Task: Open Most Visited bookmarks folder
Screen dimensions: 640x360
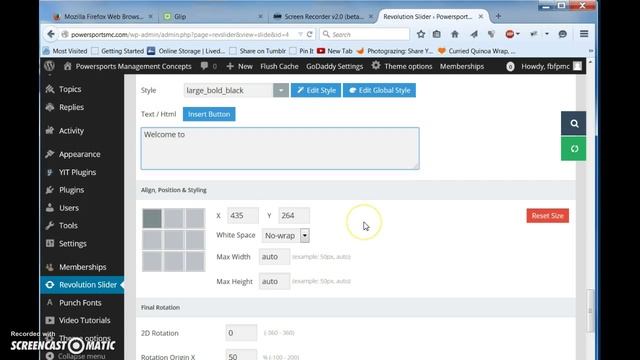Action: click(x=65, y=51)
